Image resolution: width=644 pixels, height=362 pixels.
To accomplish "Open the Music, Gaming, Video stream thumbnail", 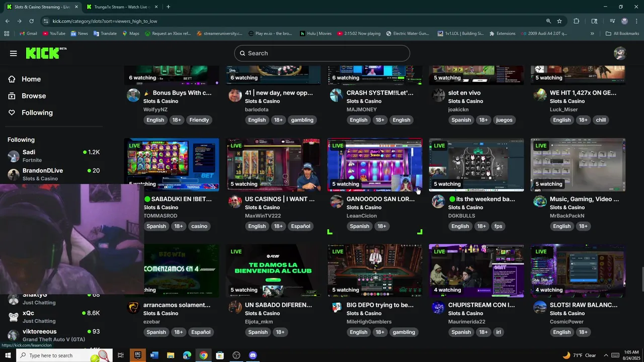I will 578,165.
